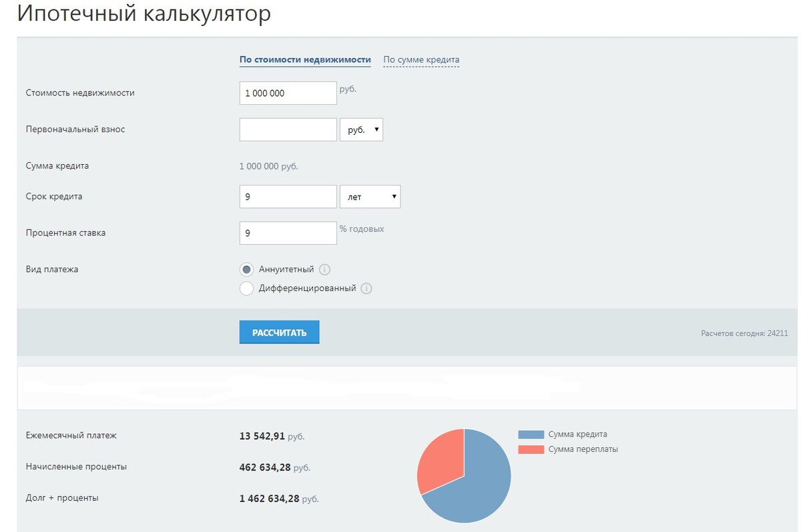
Task: Click the red Сумма переплаты legend swatch
Action: pos(531,450)
